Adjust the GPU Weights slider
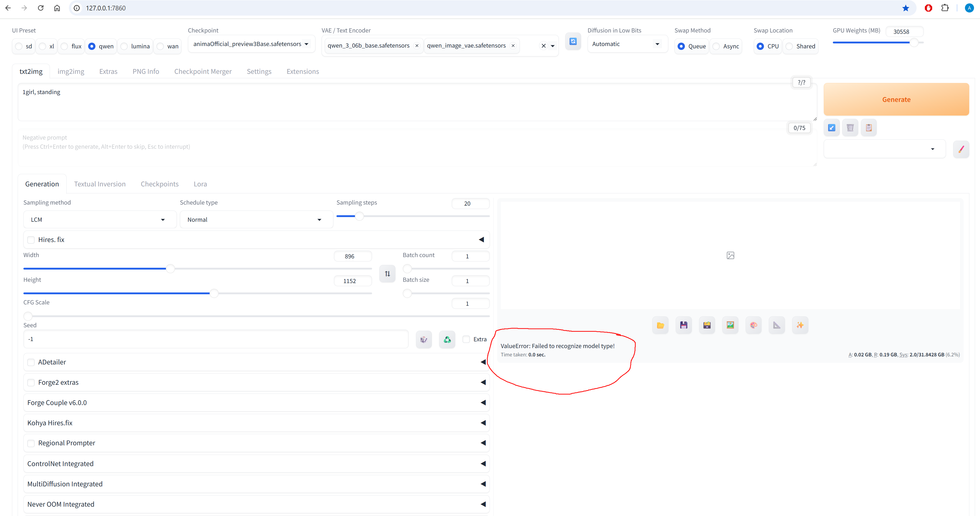Image resolution: width=980 pixels, height=516 pixels. pyautogui.click(x=878, y=43)
